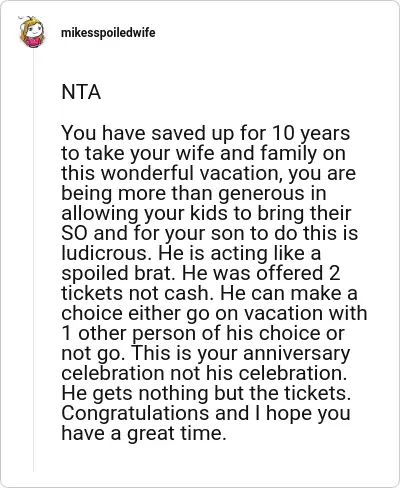Collapse the comment using the vertical thread line

click(x=33, y=260)
